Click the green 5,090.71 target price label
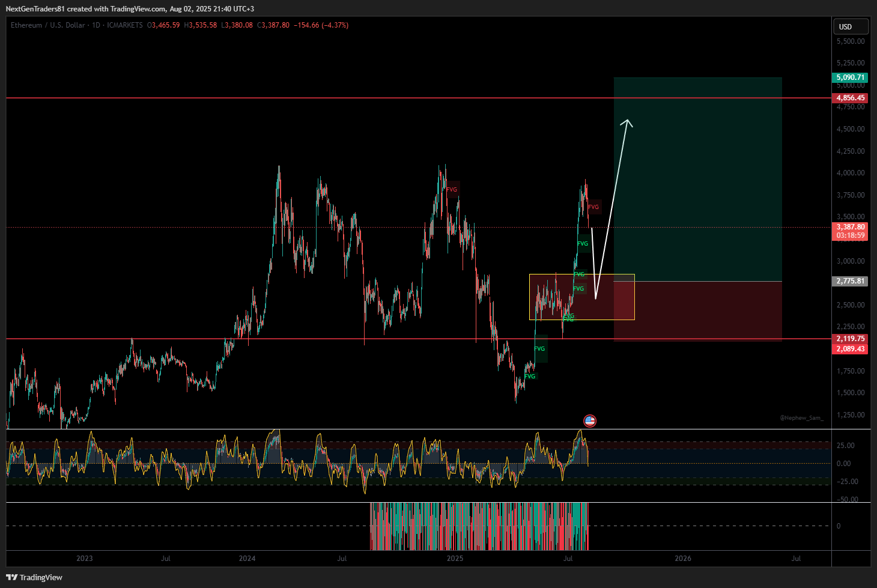877x588 pixels. tap(851, 77)
